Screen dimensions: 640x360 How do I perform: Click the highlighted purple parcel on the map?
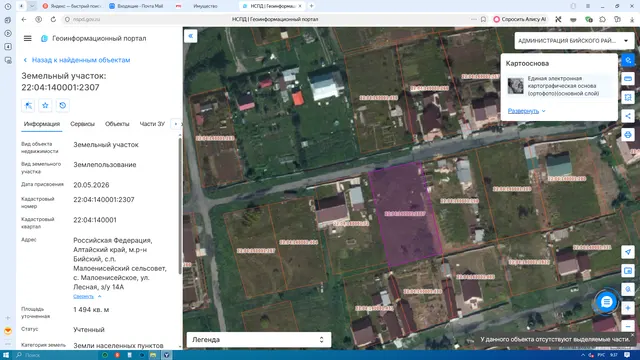(x=406, y=214)
